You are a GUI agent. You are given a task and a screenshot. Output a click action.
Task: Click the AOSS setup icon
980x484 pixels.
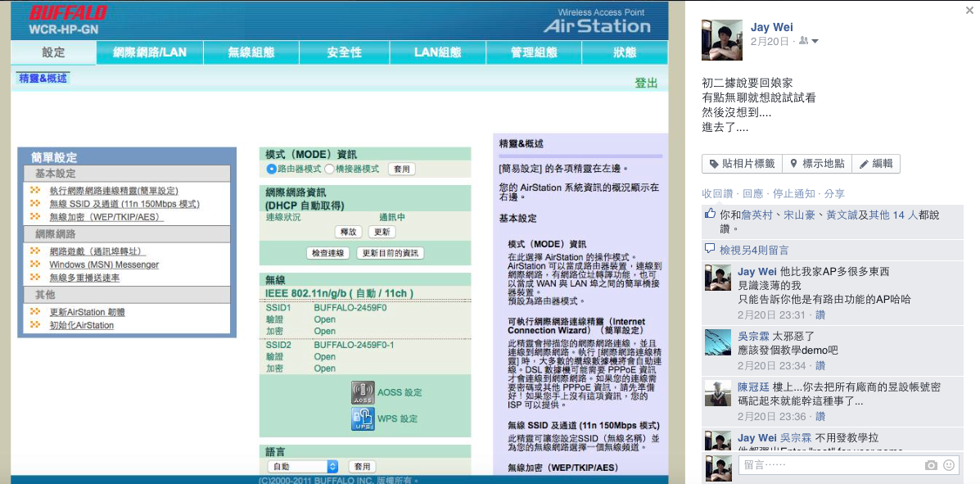(x=363, y=393)
